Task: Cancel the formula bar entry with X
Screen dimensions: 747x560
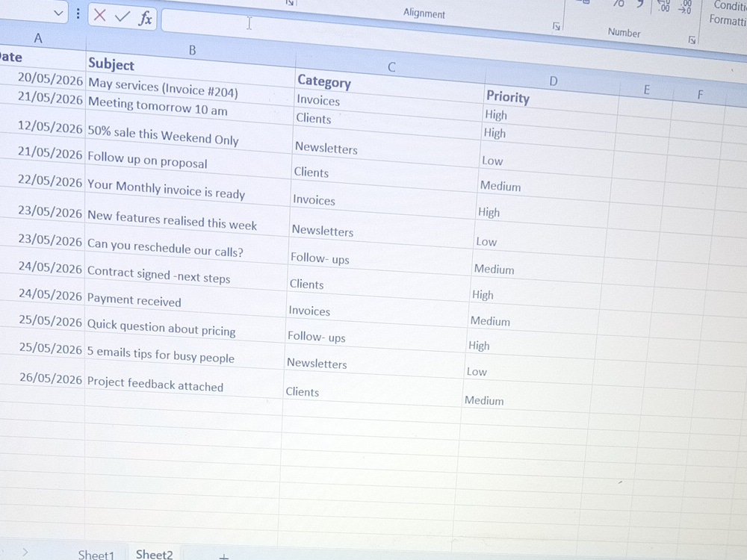Action: click(99, 15)
